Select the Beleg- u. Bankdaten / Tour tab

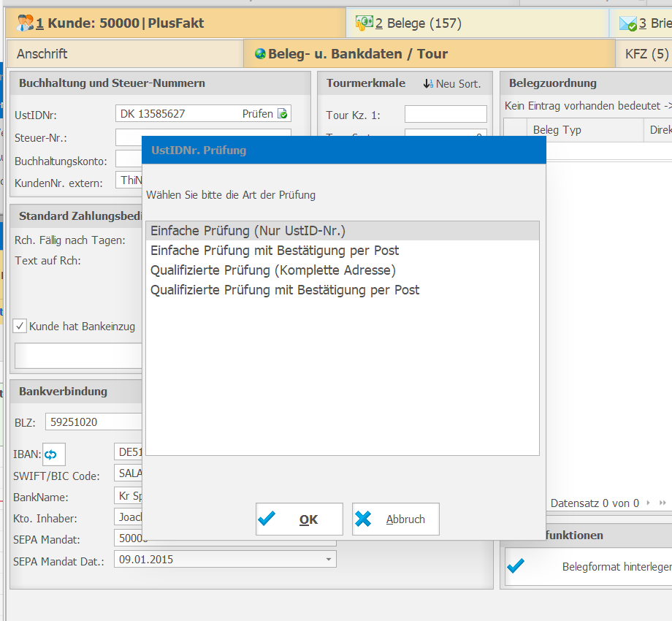[x=429, y=53]
